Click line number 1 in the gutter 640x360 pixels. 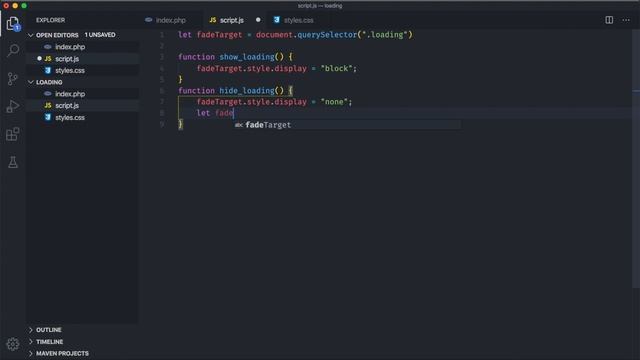pyautogui.click(x=162, y=35)
